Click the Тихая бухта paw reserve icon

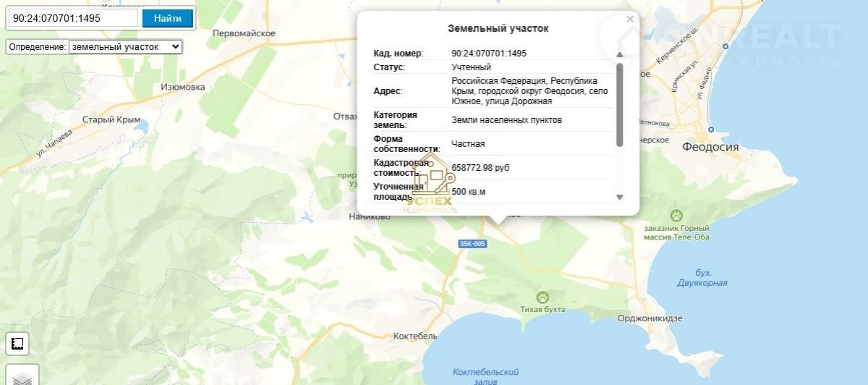542,296
